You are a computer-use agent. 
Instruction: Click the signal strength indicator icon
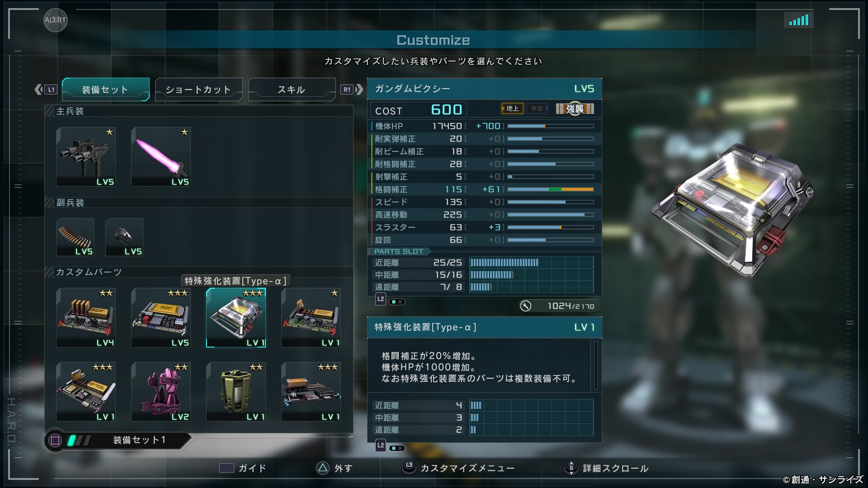(x=799, y=20)
